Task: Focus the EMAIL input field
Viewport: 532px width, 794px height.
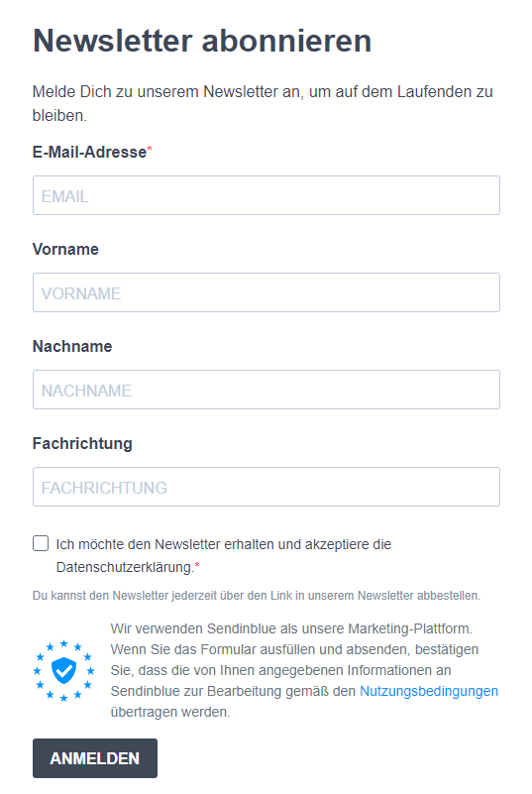Action: point(266,195)
